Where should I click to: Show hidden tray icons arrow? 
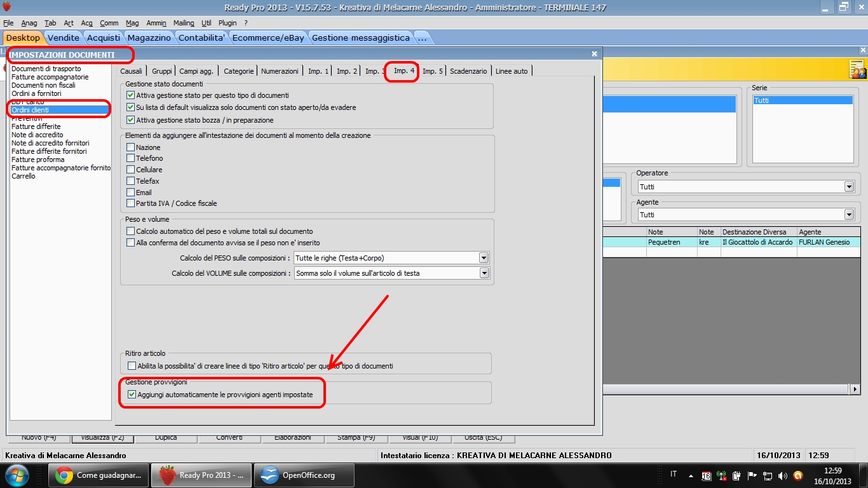click(691, 475)
